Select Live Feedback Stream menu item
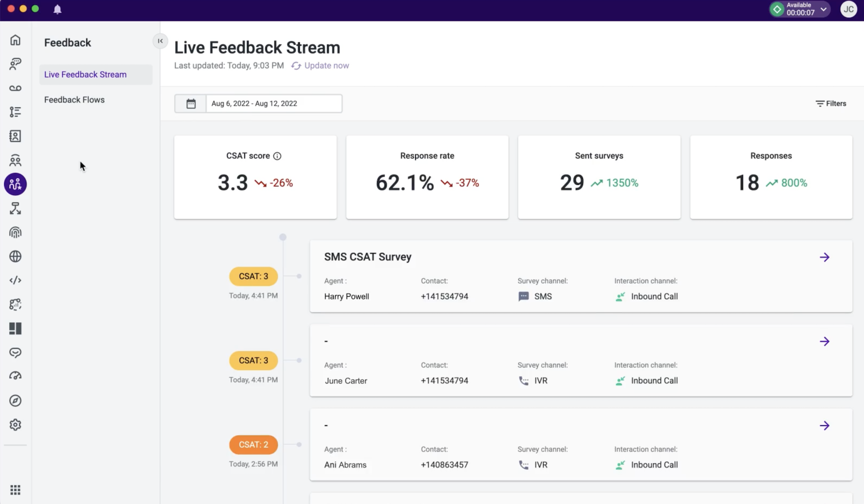The height and width of the screenshot is (504, 864). tap(85, 74)
